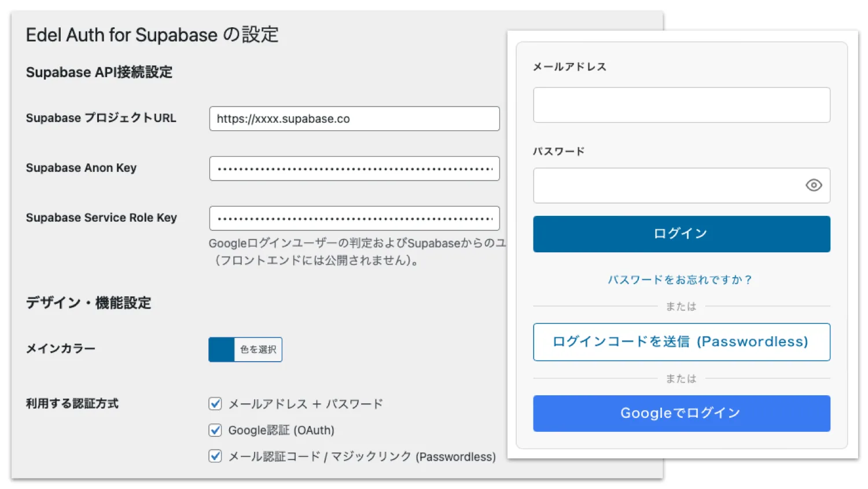
Task: Click the デザイン・機能設定 section heading
Action: (88, 302)
